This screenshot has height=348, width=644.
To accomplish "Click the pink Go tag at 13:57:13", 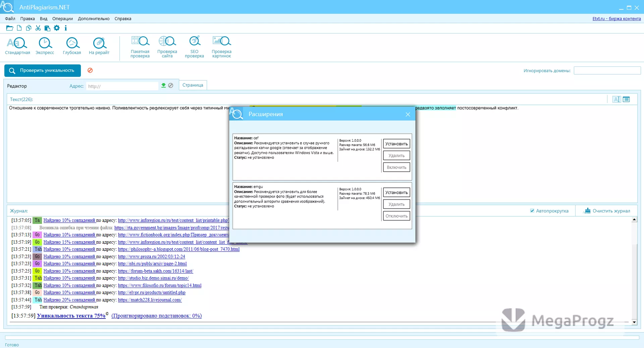I will click(37, 235).
